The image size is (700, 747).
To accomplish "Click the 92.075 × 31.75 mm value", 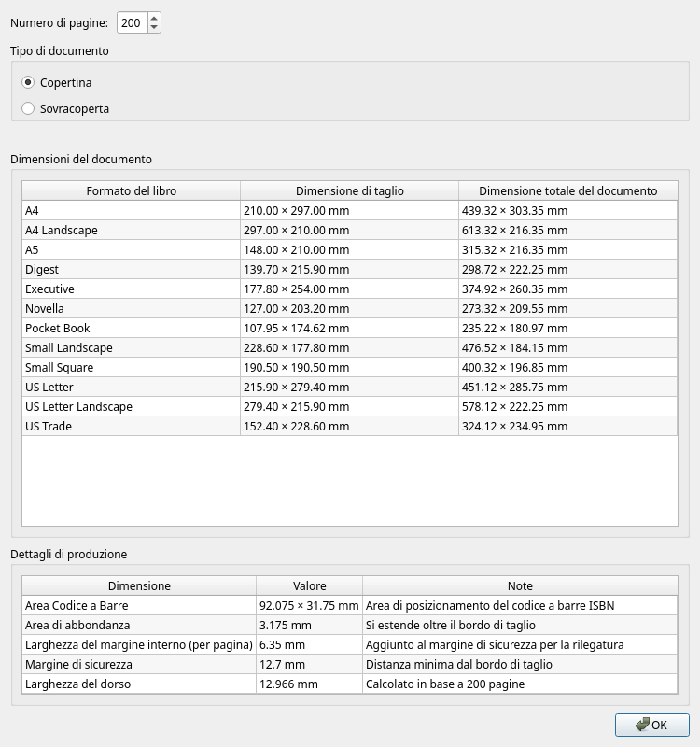I will (x=310, y=605).
